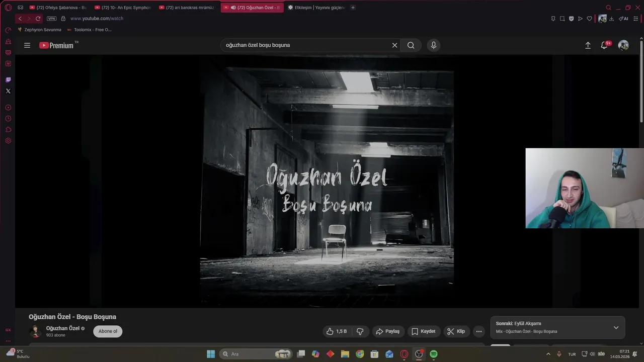
Task: Open the Easy Setup settings icon
Action: point(635,19)
